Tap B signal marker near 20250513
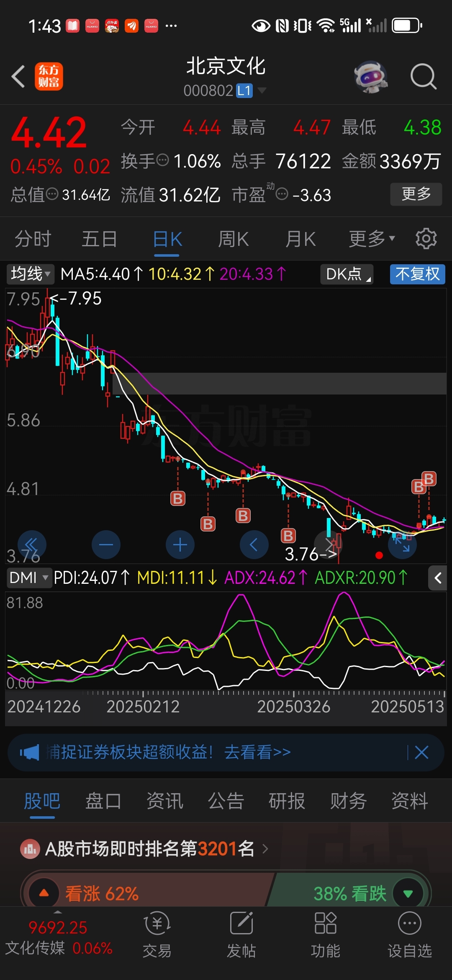Image resolution: width=452 pixels, height=980 pixels. 429,478
